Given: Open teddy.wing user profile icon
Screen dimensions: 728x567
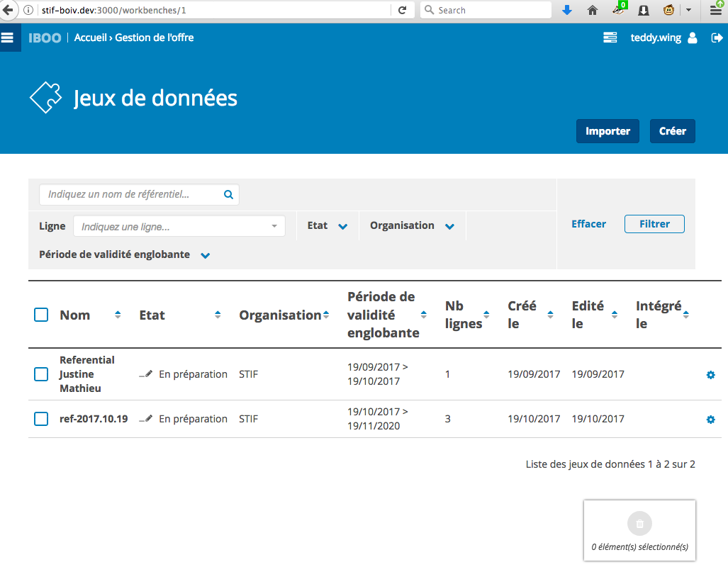Looking at the screenshot, I should click(693, 38).
